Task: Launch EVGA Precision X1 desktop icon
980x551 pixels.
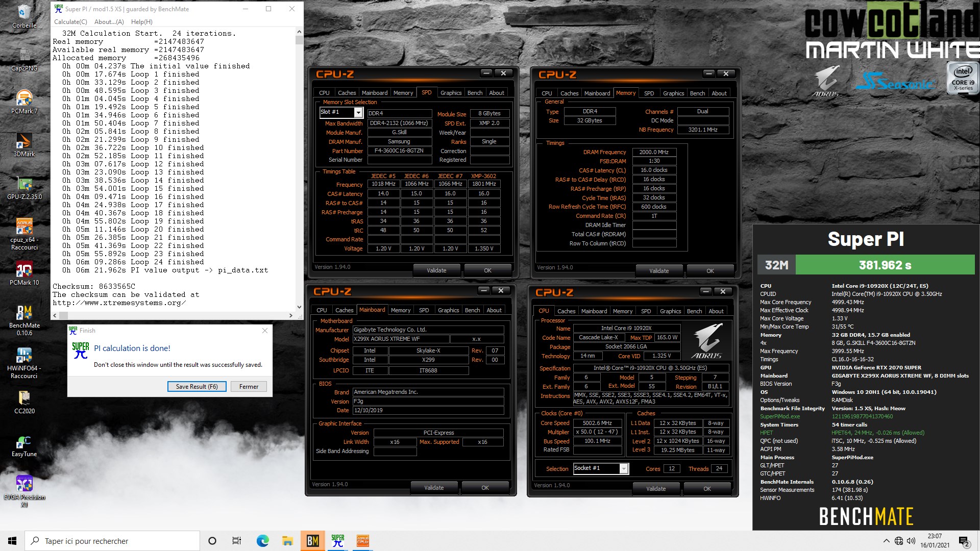Action: 24,491
